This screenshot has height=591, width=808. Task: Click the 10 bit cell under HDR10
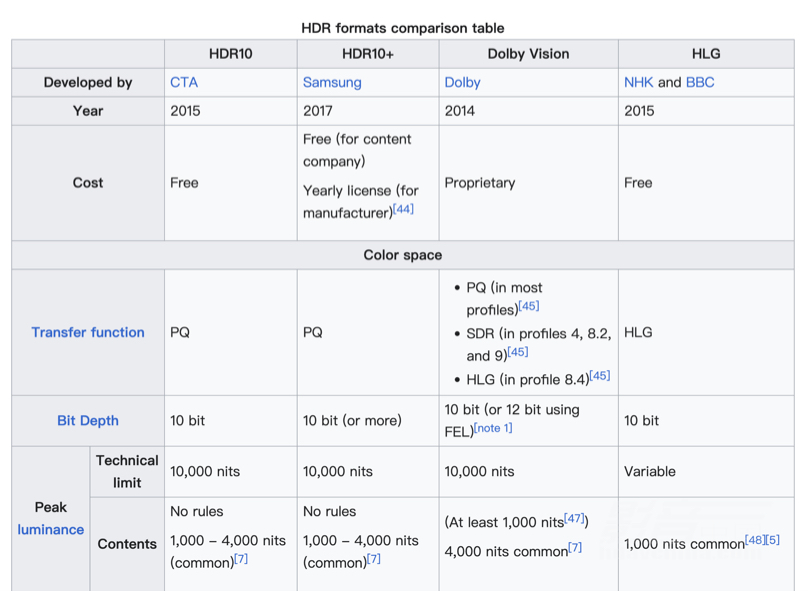pyautogui.click(x=231, y=420)
